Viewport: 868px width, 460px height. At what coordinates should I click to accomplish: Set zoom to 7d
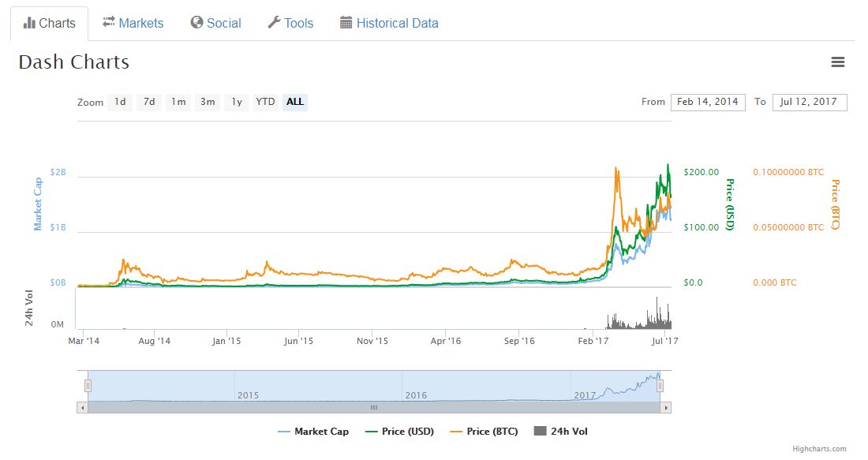click(x=149, y=102)
